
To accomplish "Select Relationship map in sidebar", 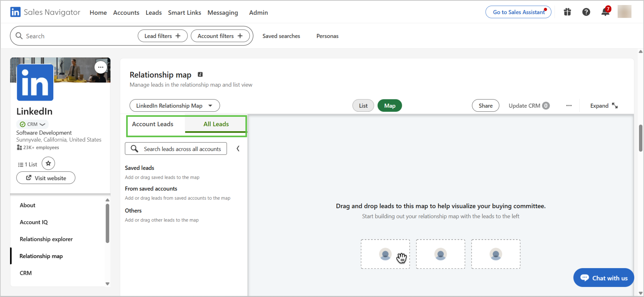I will pos(41,256).
